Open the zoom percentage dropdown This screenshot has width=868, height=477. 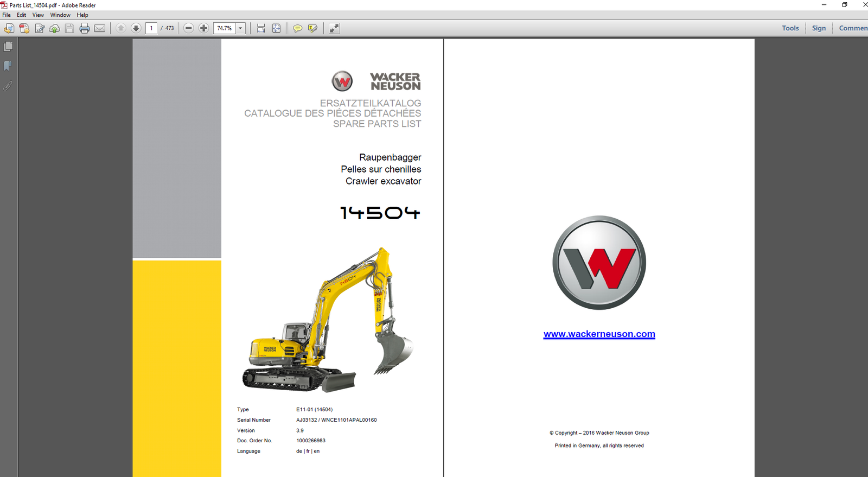coord(240,28)
